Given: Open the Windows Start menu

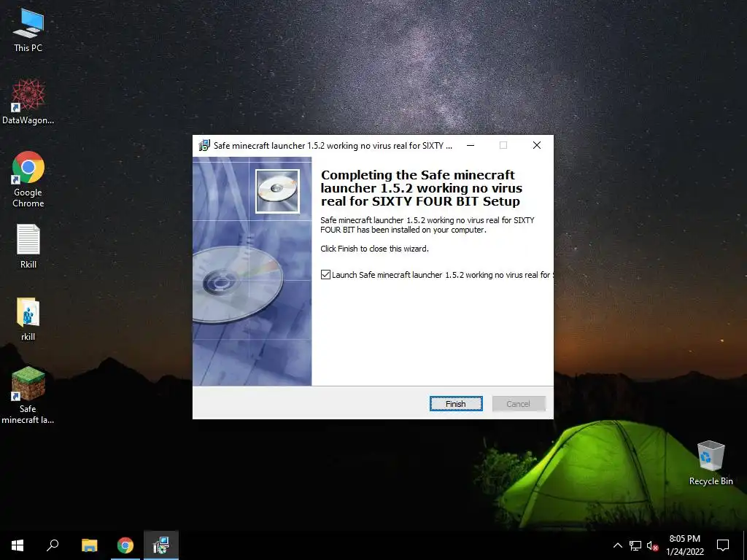Looking at the screenshot, I should [18, 545].
